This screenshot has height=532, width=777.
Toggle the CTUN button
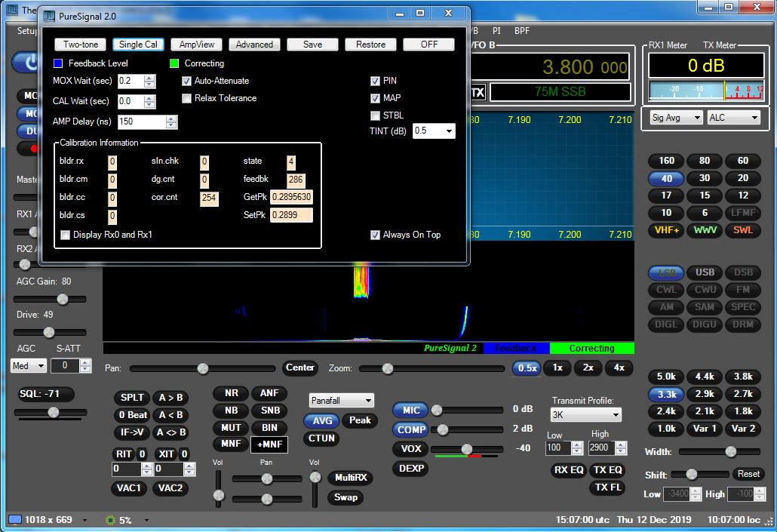[x=321, y=438]
